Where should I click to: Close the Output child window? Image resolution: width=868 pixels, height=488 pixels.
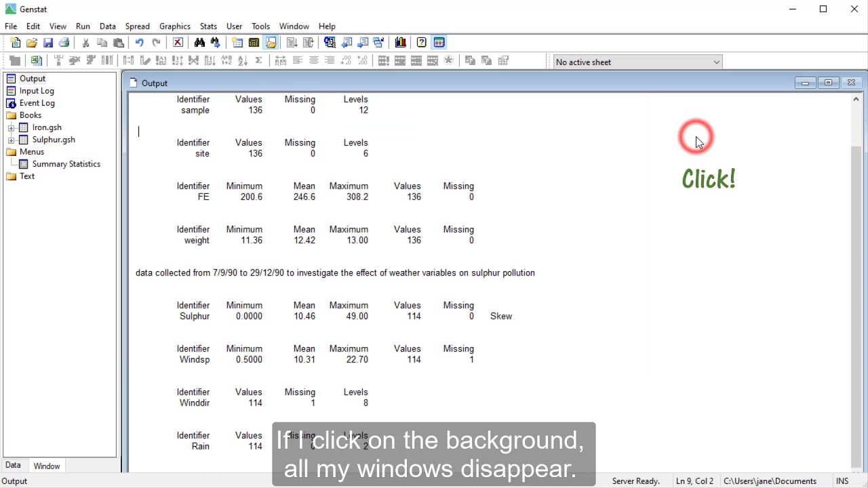click(851, 83)
